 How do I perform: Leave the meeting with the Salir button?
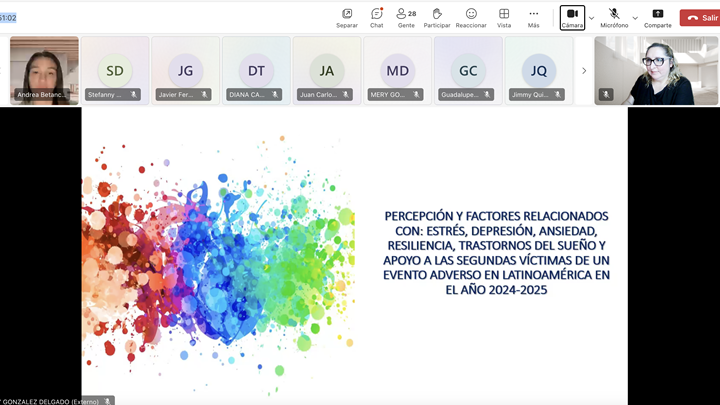(700, 17)
